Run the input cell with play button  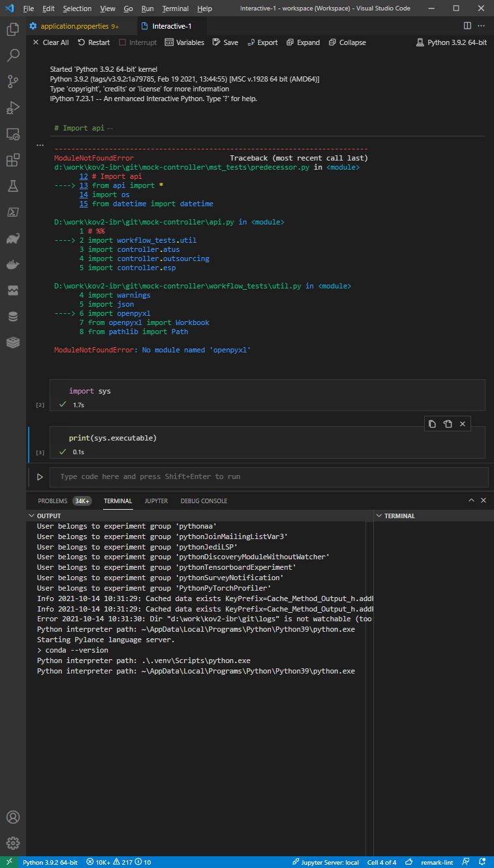coord(40,477)
